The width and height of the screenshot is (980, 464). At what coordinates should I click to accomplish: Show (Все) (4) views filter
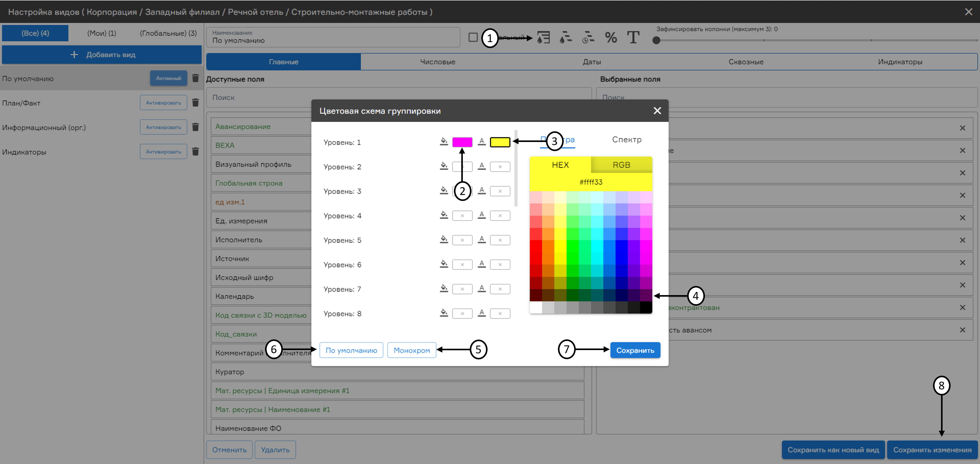tap(35, 33)
